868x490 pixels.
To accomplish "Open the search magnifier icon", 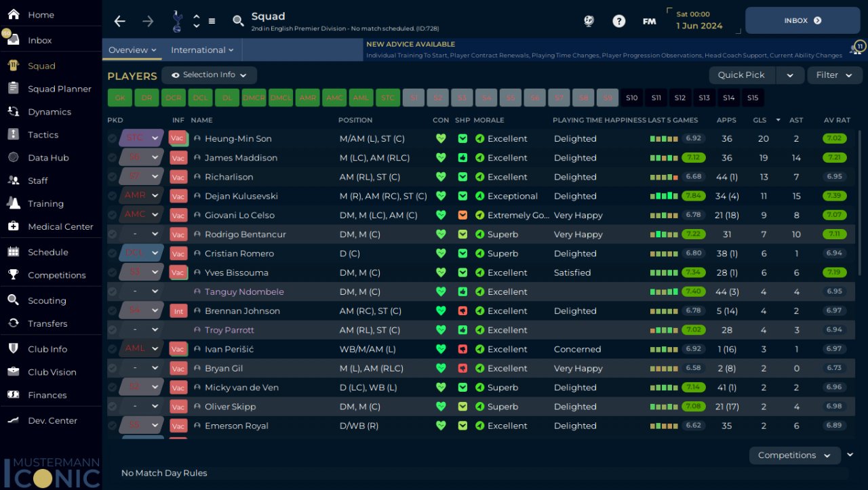I will tap(238, 21).
